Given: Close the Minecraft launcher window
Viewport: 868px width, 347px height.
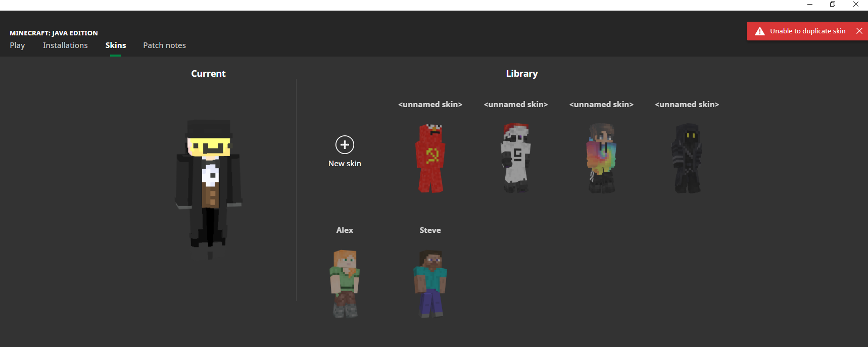Looking at the screenshot, I should (856, 5).
